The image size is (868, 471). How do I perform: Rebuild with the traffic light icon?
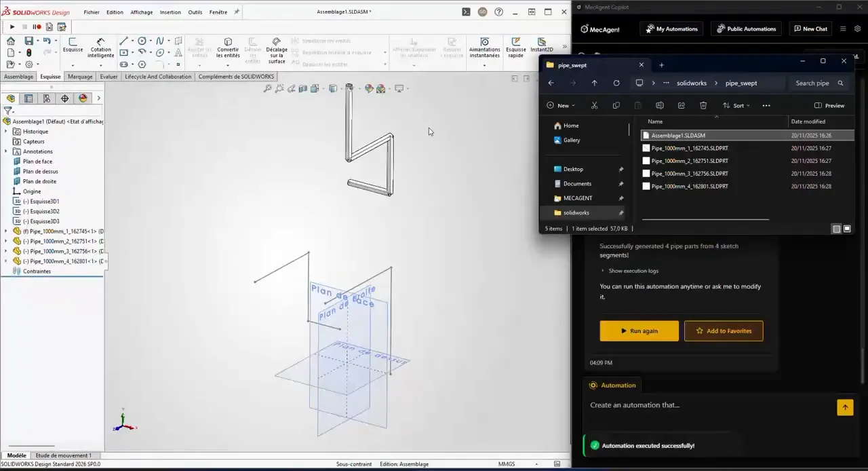tap(28, 53)
